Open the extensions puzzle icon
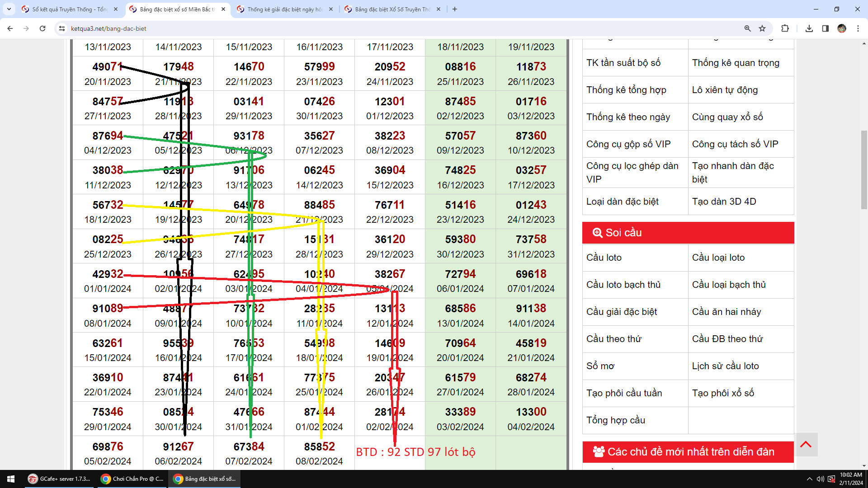The width and height of the screenshot is (868, 488). [x=785, y=28]
